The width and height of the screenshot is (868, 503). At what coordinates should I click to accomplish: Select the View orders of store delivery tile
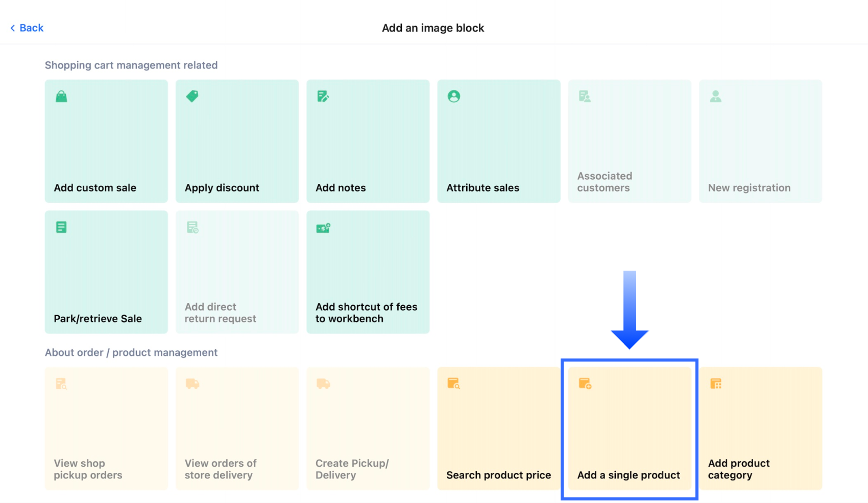pos(237,428)
